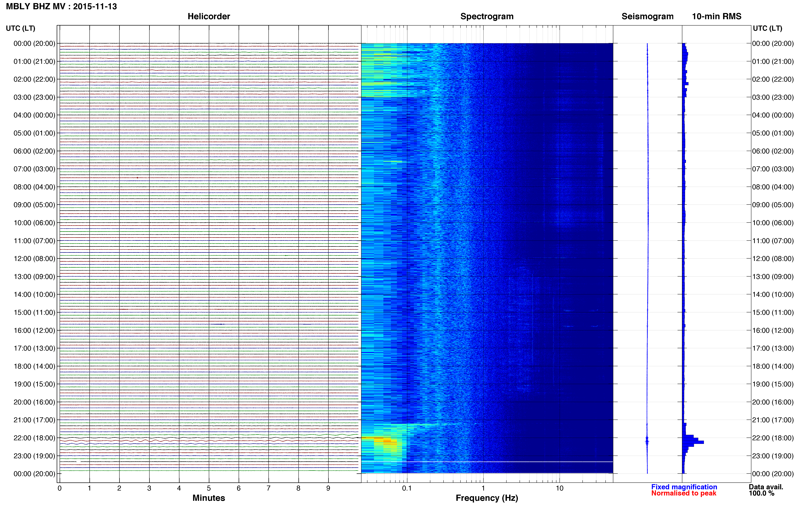Screen dimensions: 812x508
Task: Click the frequency axis tick '0.1'
Action: tap(407, 488)
